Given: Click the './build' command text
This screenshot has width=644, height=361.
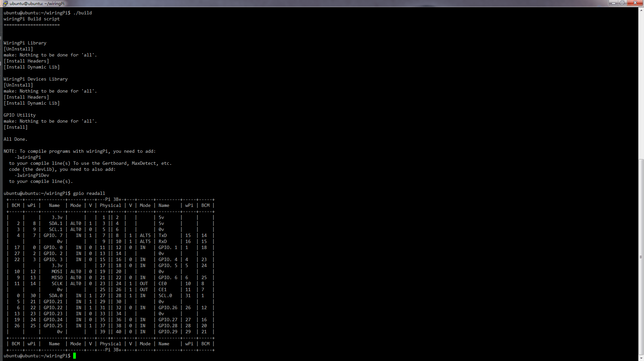Looking at the screenshot, I should pos(83,13).
